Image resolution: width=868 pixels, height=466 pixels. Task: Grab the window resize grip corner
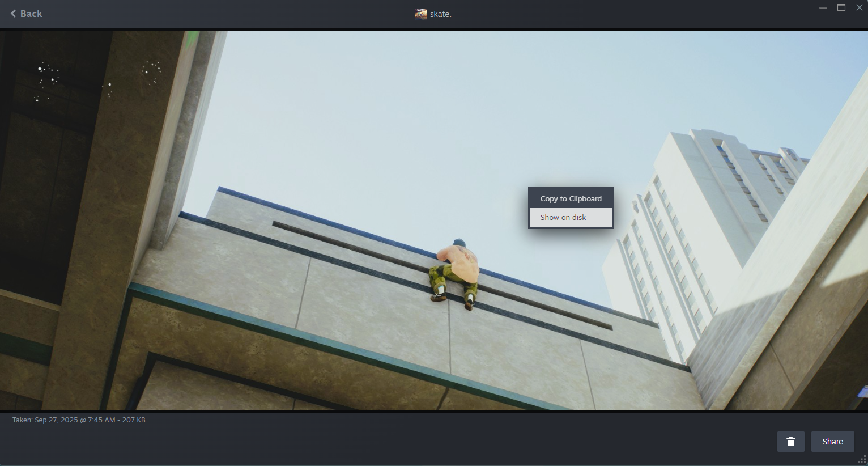(x=862, y=460)
